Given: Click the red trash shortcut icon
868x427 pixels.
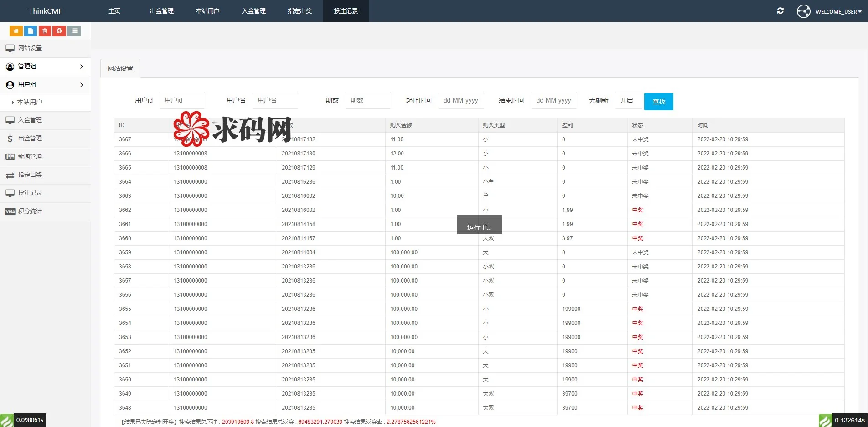Looking at the screenshot, I should click(45, 31).
